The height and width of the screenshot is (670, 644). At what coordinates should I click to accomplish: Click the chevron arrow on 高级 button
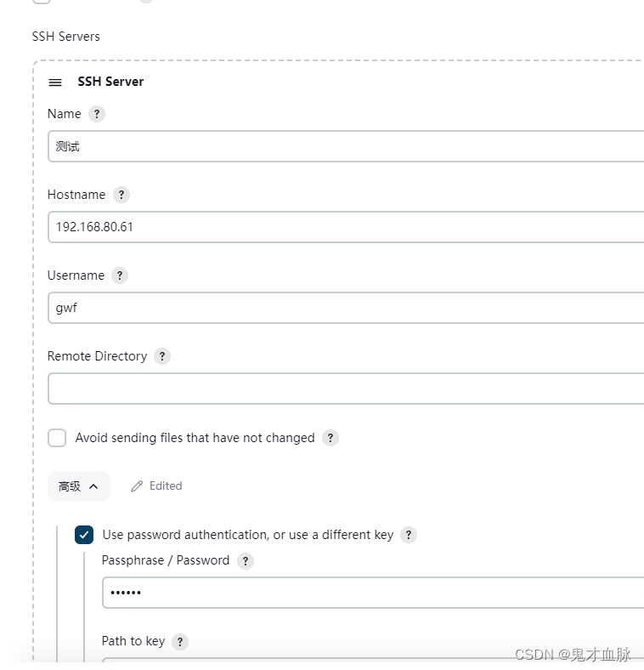tap(93, 486)
